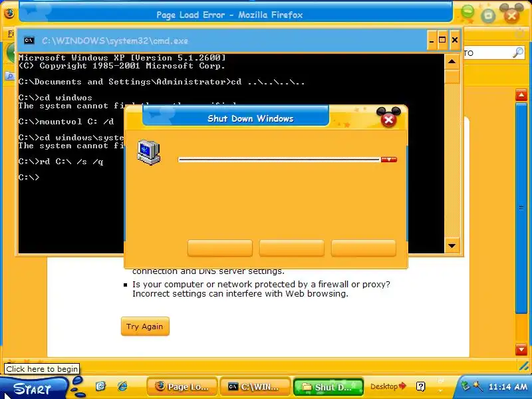Switch to the C:\WIN... taskbar button

(255, 387)
